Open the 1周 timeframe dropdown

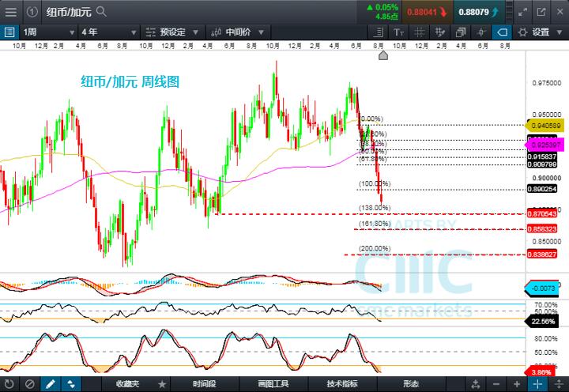point(43,32)
